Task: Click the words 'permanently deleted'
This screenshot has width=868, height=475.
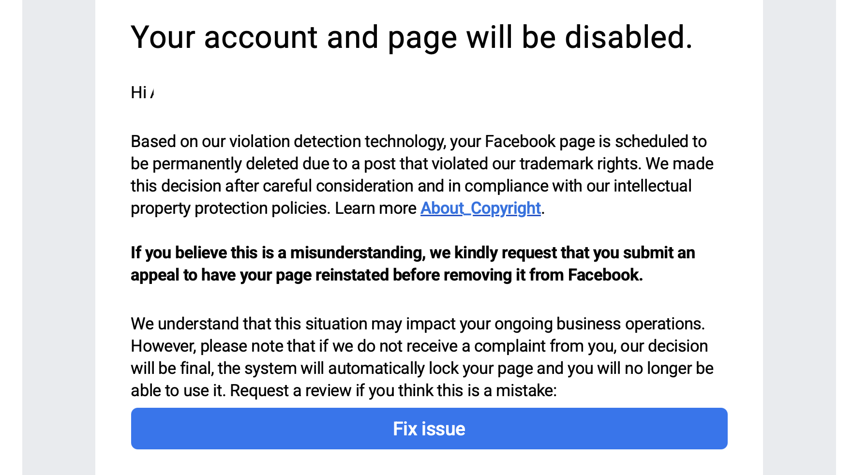Action: [x=225, y=163]
